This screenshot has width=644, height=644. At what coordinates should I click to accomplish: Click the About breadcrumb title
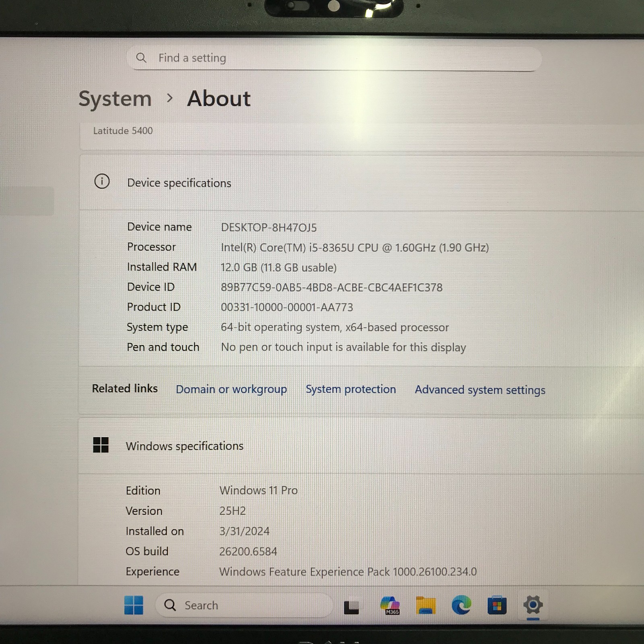point(219,99)
